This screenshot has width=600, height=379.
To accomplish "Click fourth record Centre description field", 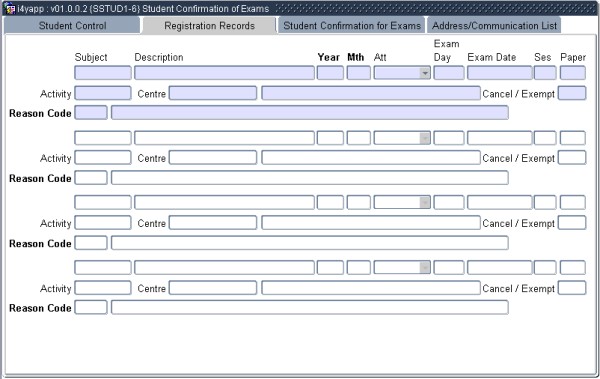I will 371,288.
